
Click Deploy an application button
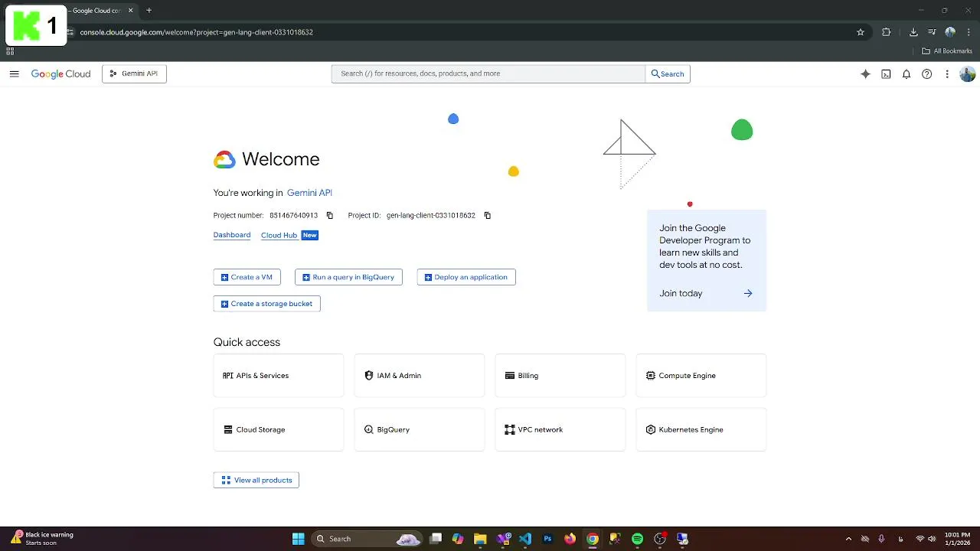466,277
